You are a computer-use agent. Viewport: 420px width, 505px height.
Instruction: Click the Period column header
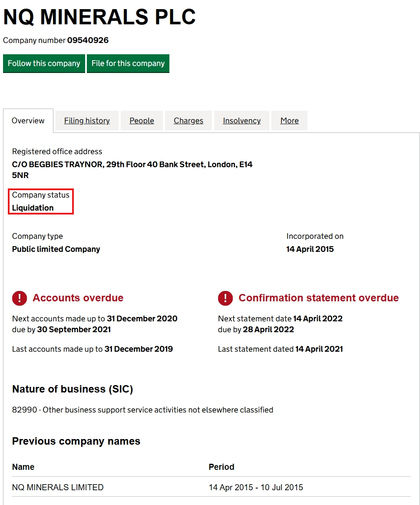[x=221, y=467]
